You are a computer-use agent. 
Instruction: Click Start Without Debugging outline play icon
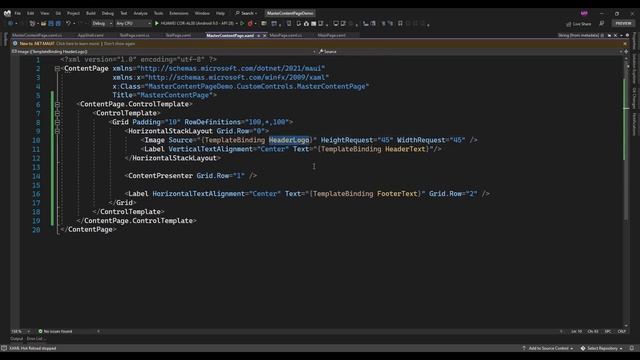[242, 24]
